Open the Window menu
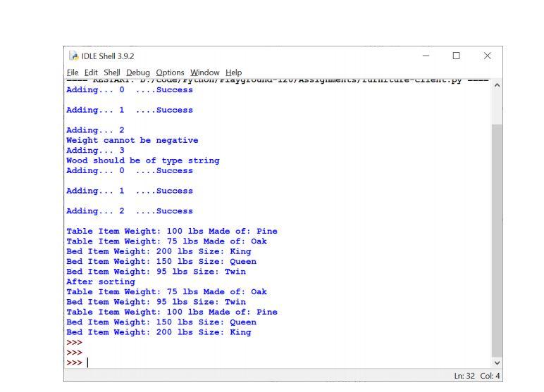Image resolution: width=544 pixels, height=392 pixels. pyautogui.click(x=204, y=72)
